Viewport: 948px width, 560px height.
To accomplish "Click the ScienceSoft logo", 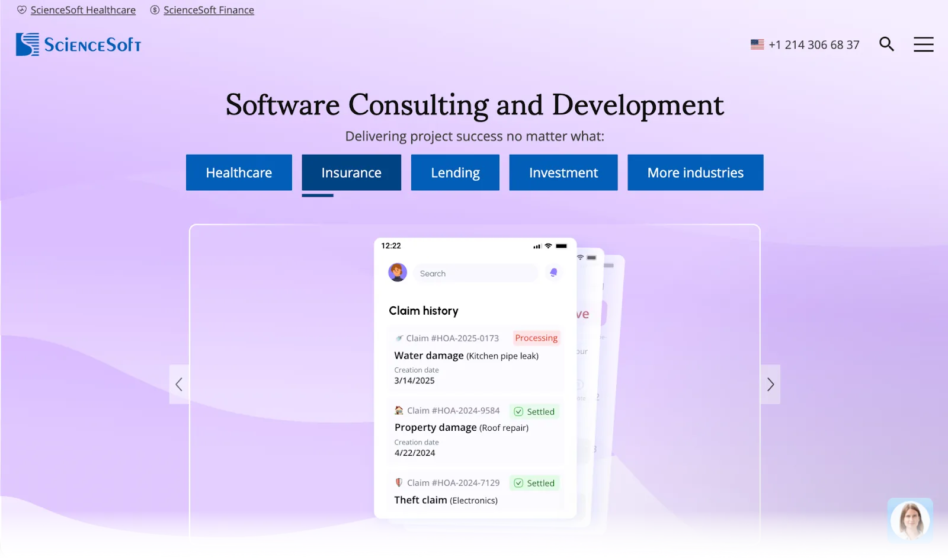I will coord(78,44).
